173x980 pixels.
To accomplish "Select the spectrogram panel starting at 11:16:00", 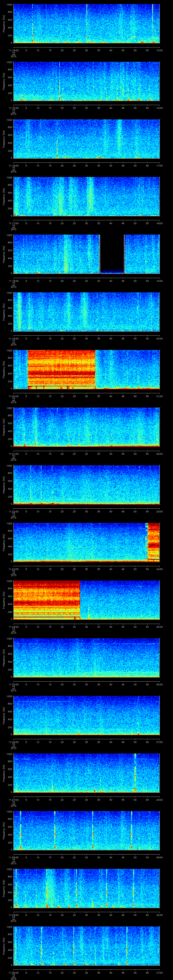I will pyautogui.click(x=87, y=139).
